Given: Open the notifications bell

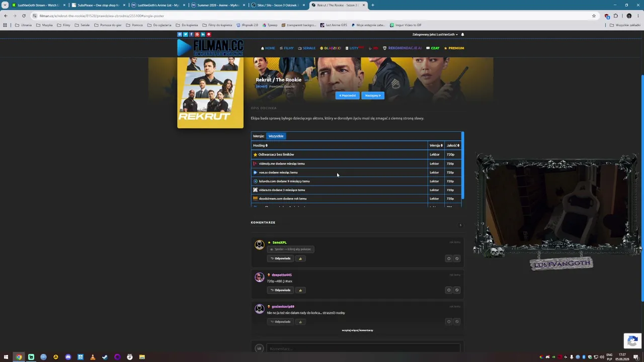Looking at the screenshot, I should point(462,35).
